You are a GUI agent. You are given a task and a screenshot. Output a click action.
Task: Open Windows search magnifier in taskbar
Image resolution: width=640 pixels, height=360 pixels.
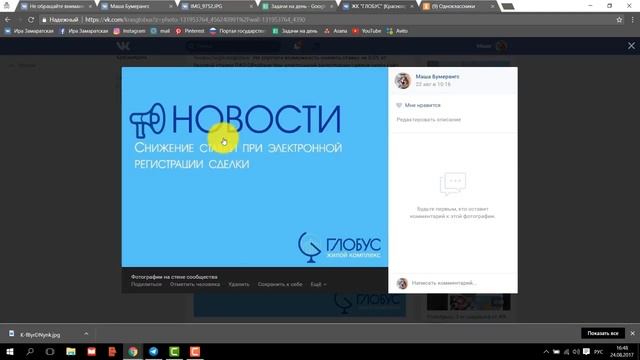pos(30,351)
